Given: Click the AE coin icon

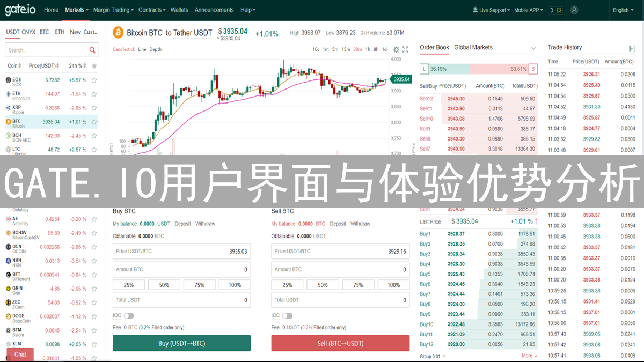Looking at the screenshot, I should point(8,219).
